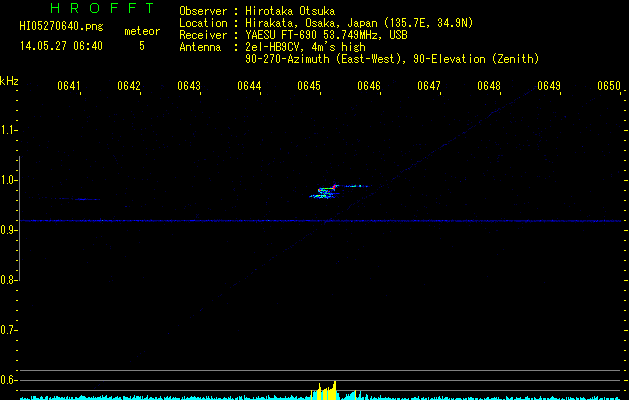The image size is (629, 400).
Task: Click the horizontal carrier line at 0.92 kHz
Action: click(x=321, y=221)
